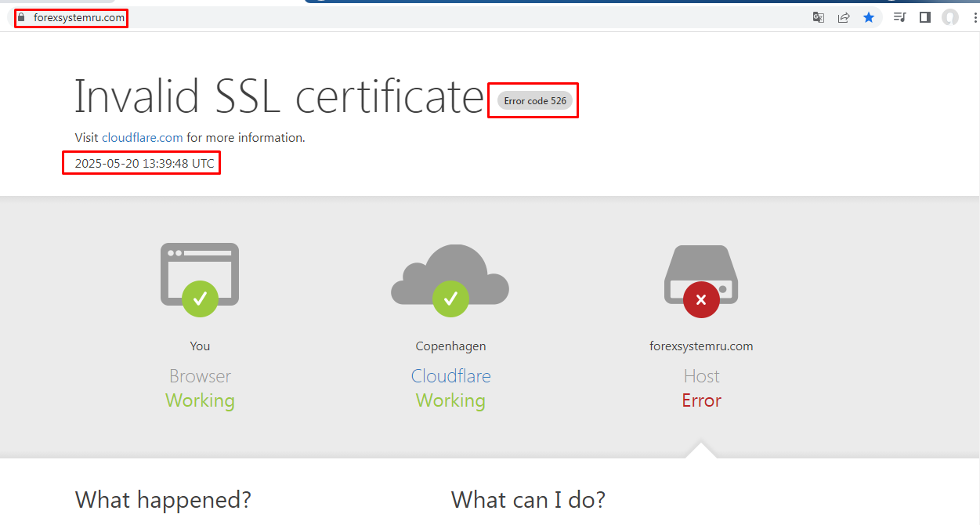Follow the cloudflare.com link
The height and width of the screenshot is (525, 980).
(142, 138)
